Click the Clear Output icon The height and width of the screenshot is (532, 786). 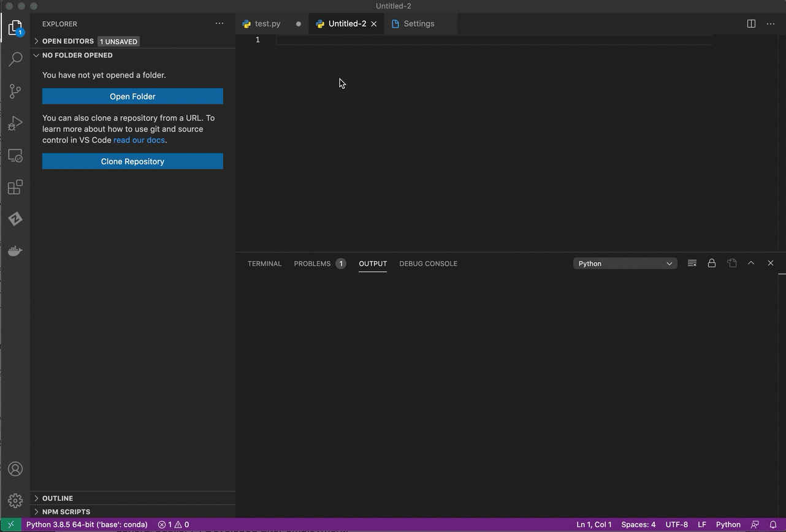(692, 263)
